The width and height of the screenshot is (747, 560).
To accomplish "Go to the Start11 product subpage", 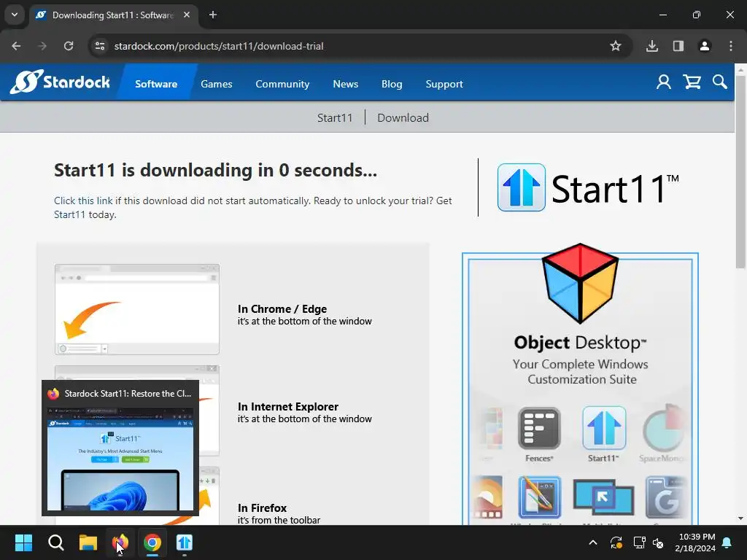I will [335, 117].
